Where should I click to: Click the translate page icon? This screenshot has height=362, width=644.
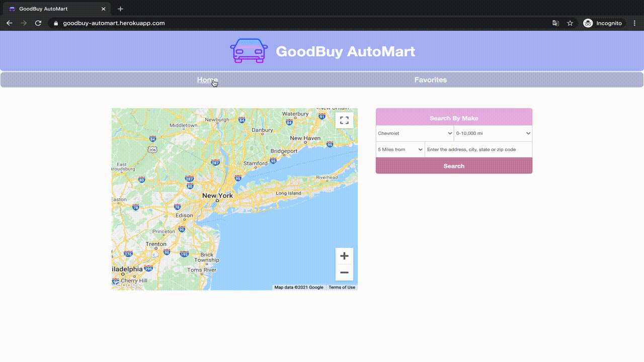coord(555,23)
